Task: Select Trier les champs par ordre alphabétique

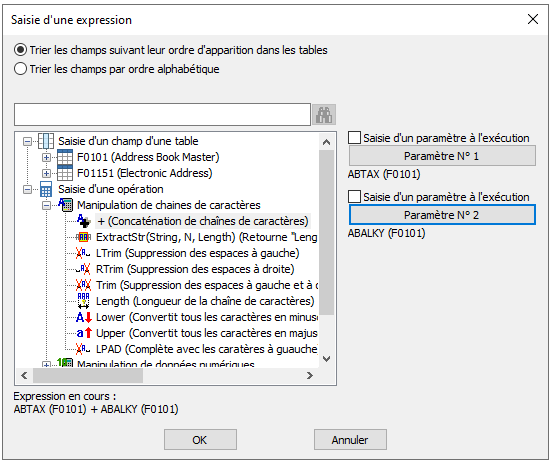Action: pos(116,69)
